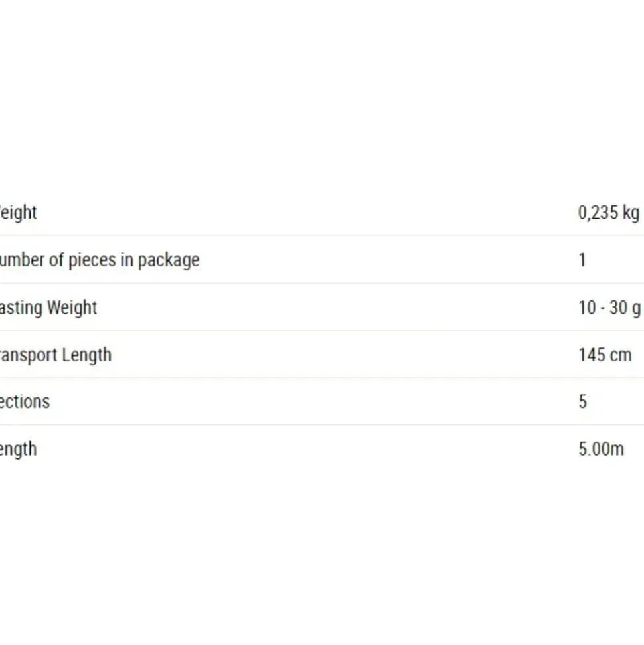Click the Weight row label
The width and height of the screenshot is (644, 645).
point(18,213)
